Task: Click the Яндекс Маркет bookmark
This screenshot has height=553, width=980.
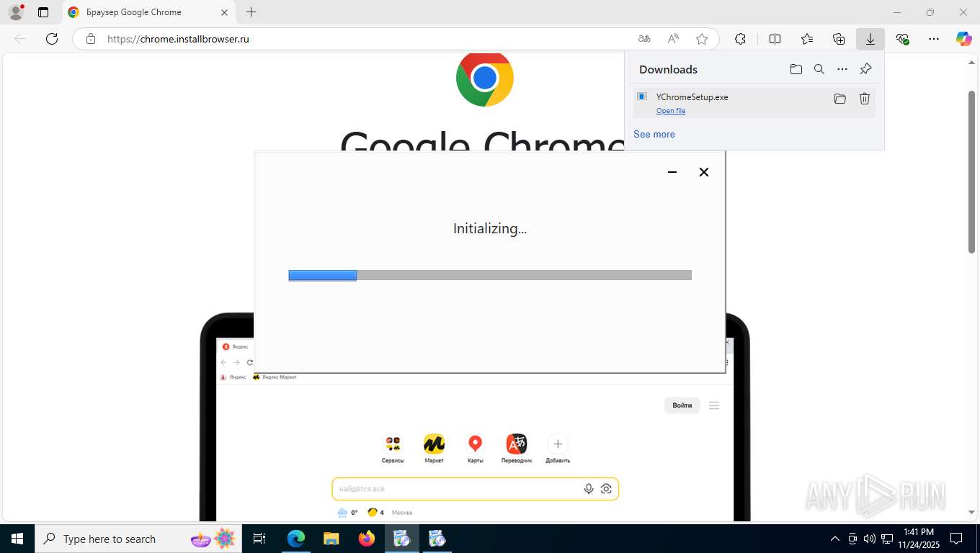Action: tap(275, 377)
